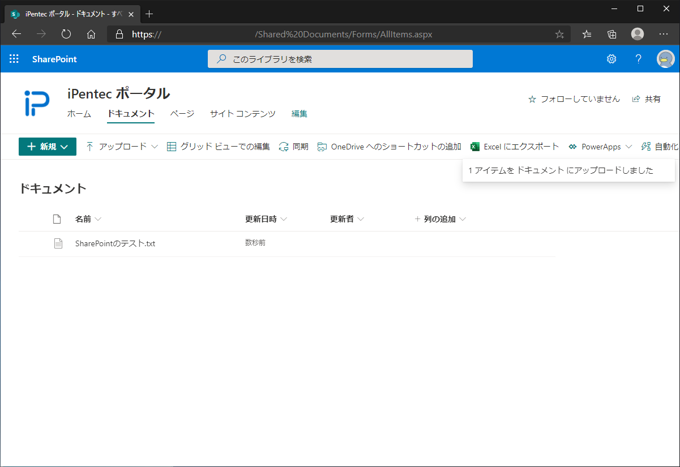Click the browser refresh button
Image resolution: width=680 pixels, height=467 pixels.
pyautogui.click(x=66, y=34)
